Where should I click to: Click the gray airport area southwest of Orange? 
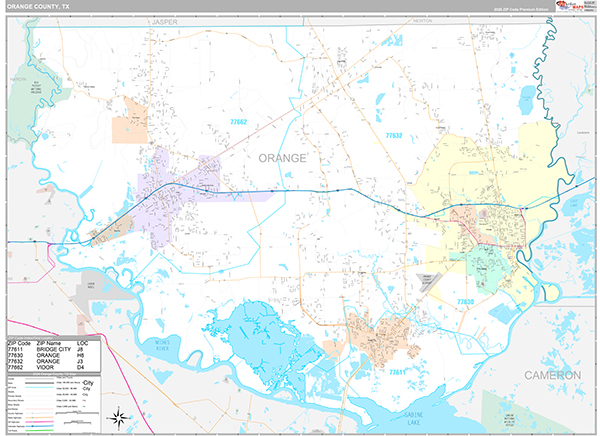[x=428, y=283]
